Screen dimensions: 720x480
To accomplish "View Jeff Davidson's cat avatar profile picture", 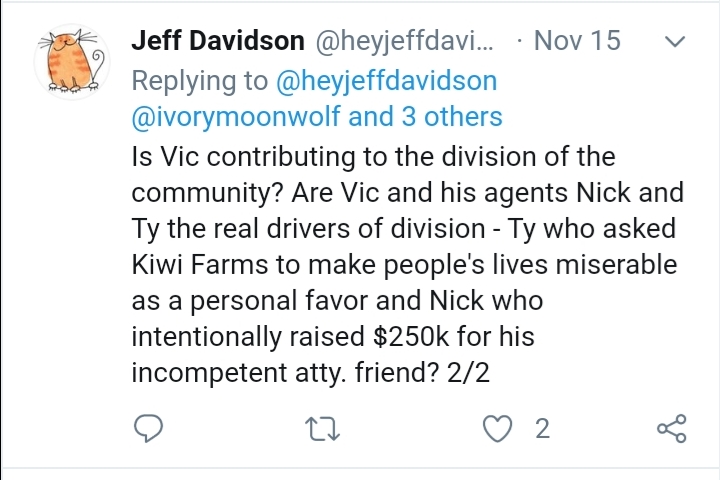I will 72,62.
